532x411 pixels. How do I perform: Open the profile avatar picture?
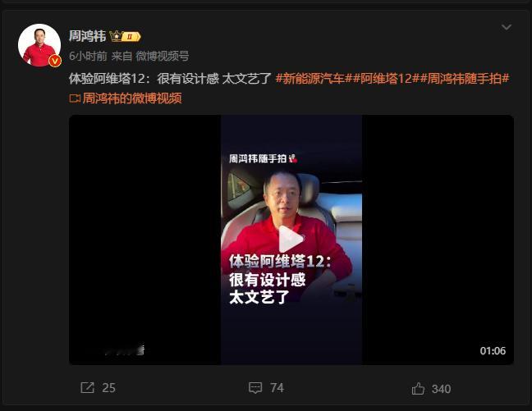(39, 45)
